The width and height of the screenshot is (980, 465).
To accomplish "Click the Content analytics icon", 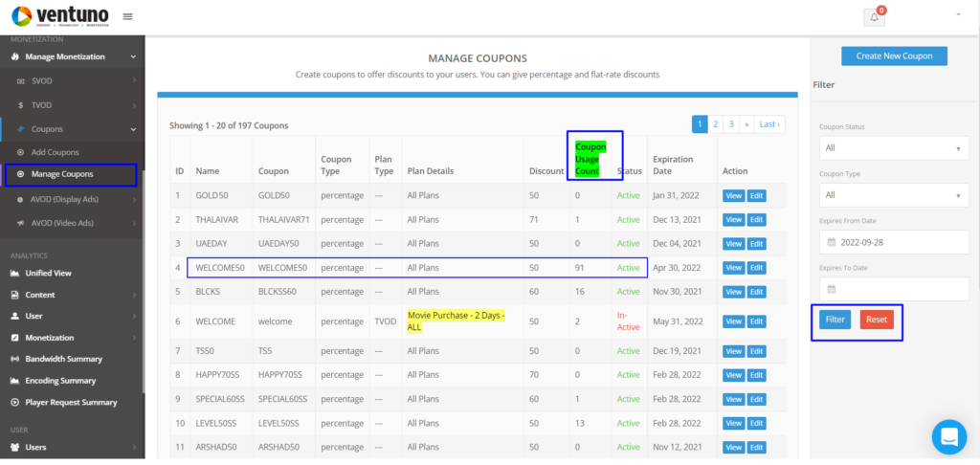I will (14, 295).
